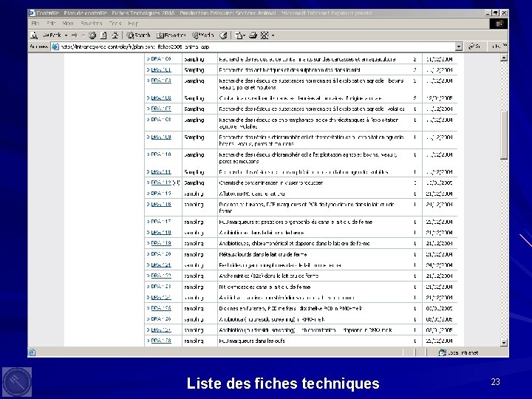Open DPA link for the Aflatoxine M1 row
This screenshot has height=399, width=532.
pos(161,194)
